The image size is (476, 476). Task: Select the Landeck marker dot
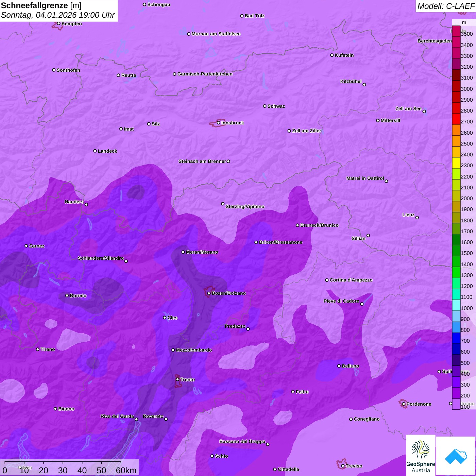click(95, 151)
